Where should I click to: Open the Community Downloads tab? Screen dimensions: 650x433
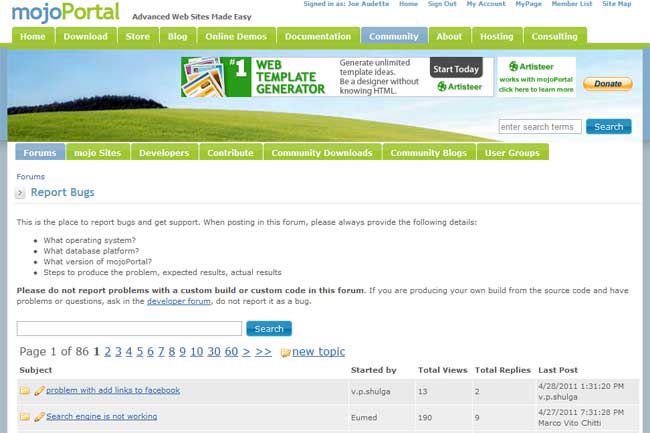[322, 153]
